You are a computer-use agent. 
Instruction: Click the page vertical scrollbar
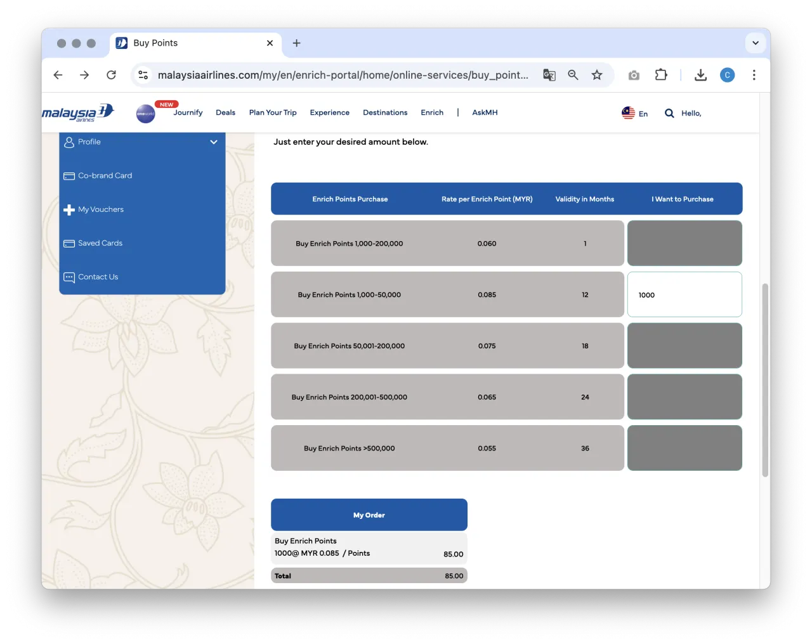(x=765, y=381)
